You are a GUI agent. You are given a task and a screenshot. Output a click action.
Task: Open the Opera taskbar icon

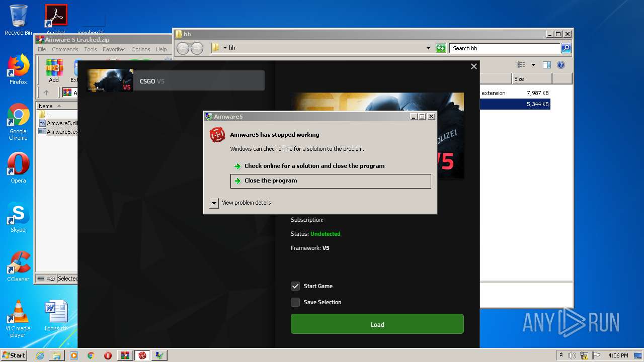(108, 355)
